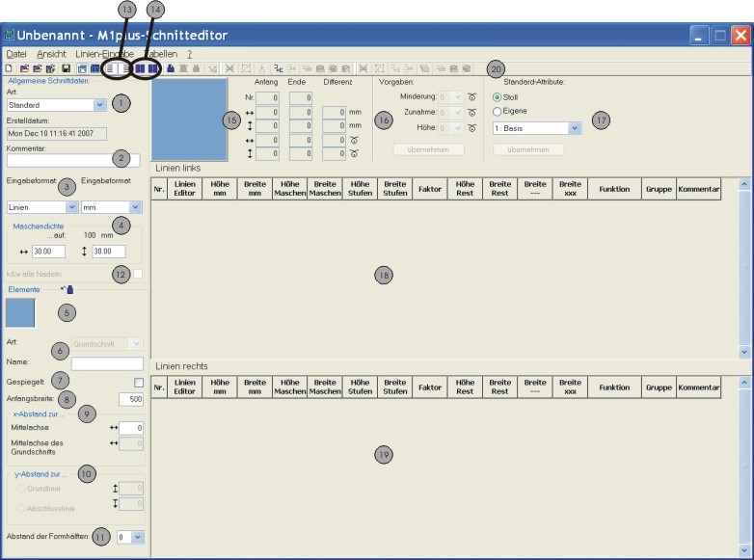Open the Ansicht menu
The image size is (754, 560).
[51, 54]
